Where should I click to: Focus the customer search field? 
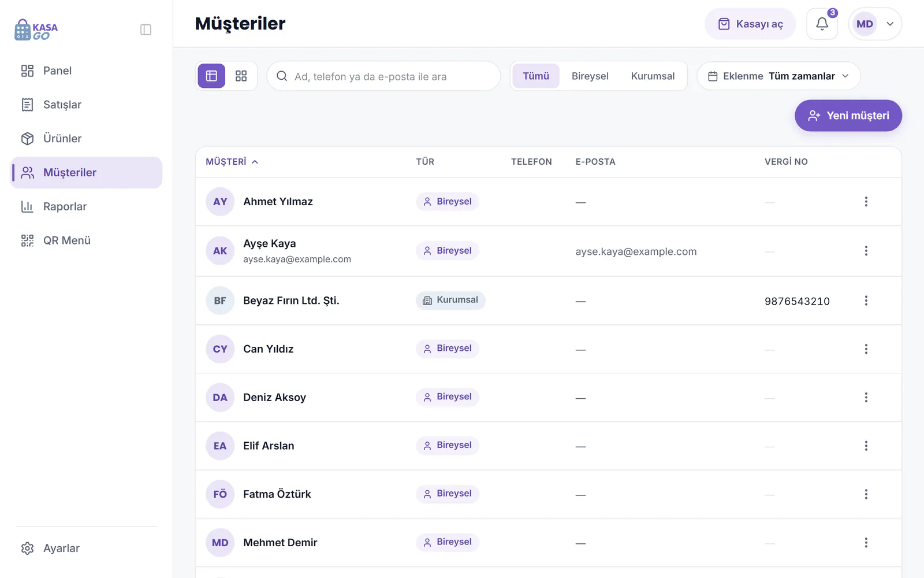[383, 76]
